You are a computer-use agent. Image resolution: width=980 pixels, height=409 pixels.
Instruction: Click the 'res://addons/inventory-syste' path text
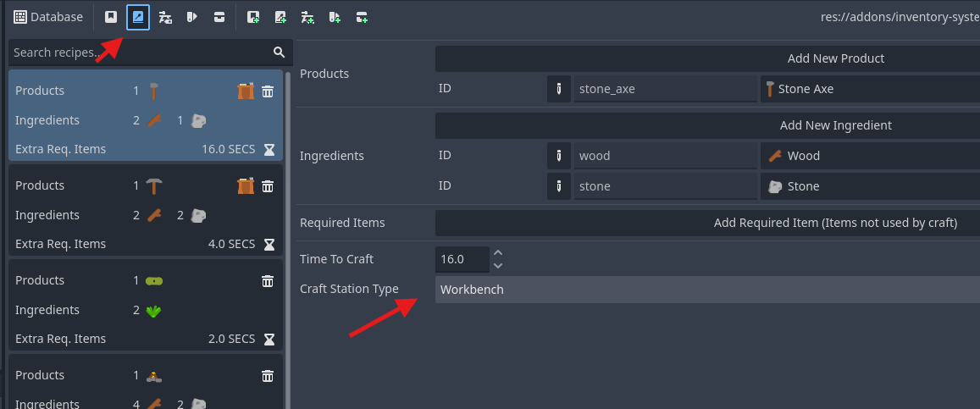point(900,17)
